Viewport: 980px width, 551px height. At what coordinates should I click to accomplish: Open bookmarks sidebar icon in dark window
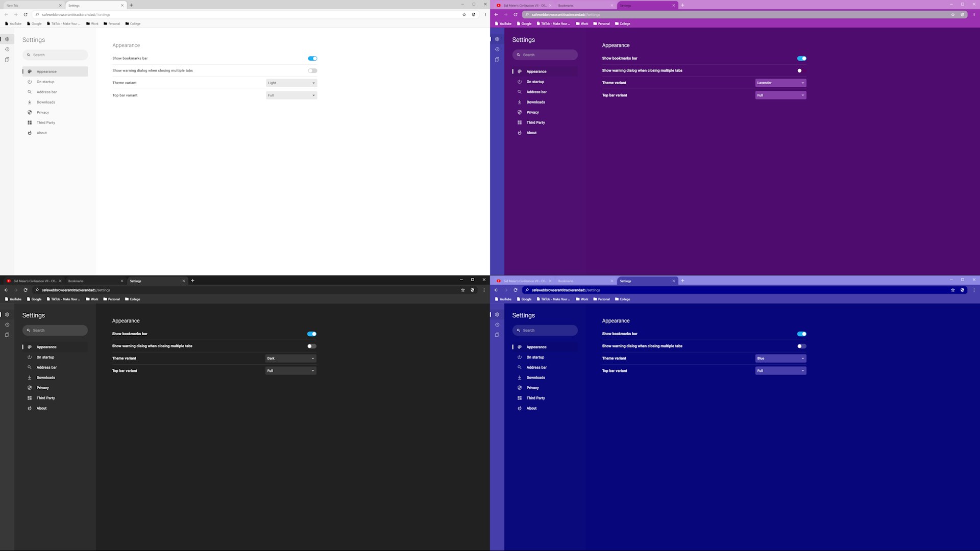7,335
